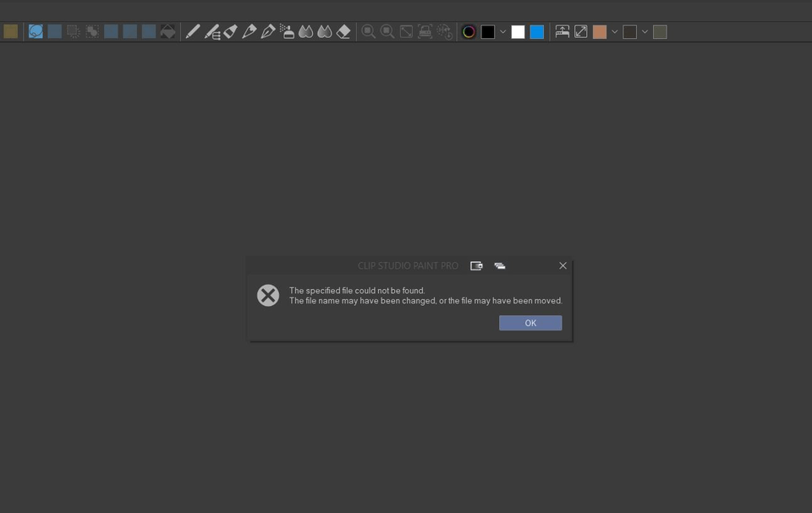This screenshot has width=812, height=513.
Task: Open the color wheel picker
Action: (x=468, y=31)
